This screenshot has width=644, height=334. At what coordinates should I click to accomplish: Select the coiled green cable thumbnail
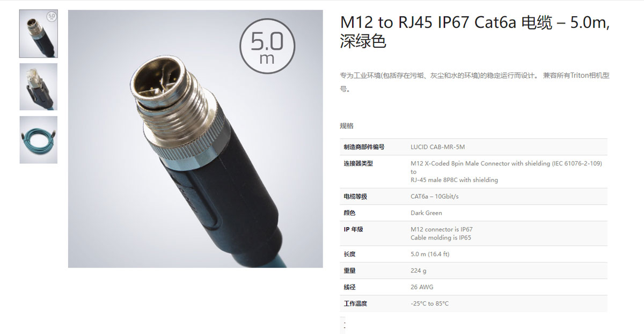[x=39, y=140]
